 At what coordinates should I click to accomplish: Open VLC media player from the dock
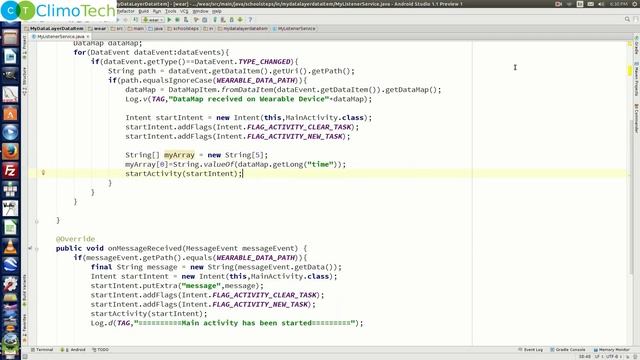10,247
